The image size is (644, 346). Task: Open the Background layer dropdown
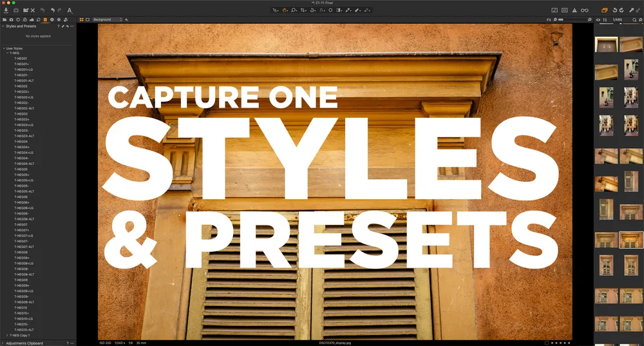tap(107, 19)
